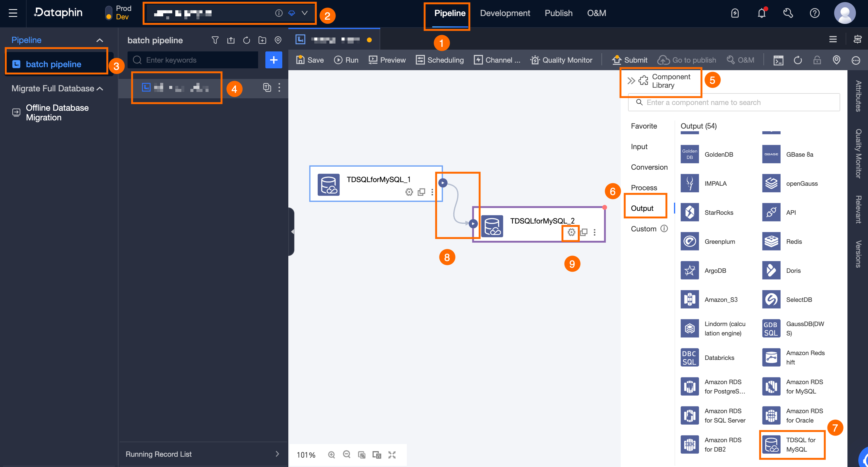Click the Submit button

(630, 60)
